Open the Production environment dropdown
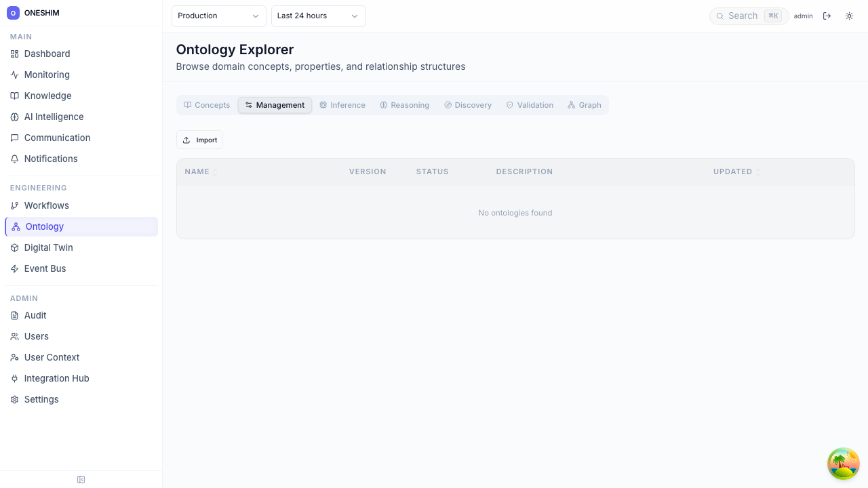 (x=218, y=16)
